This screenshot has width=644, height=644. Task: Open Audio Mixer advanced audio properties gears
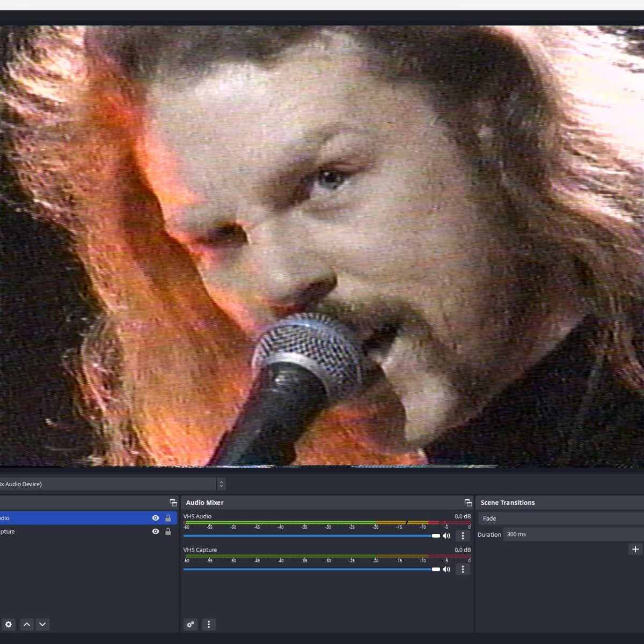191,624
